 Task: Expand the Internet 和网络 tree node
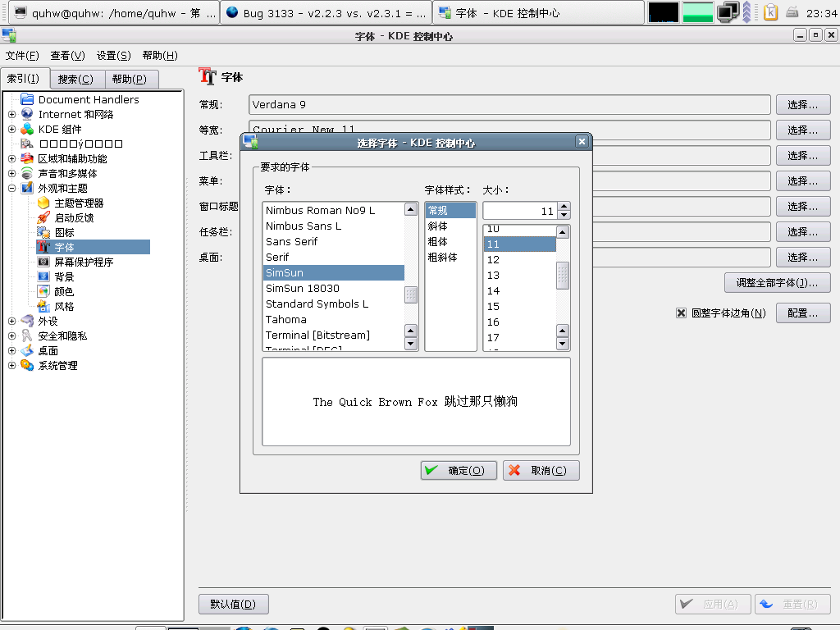pos(11,114)
